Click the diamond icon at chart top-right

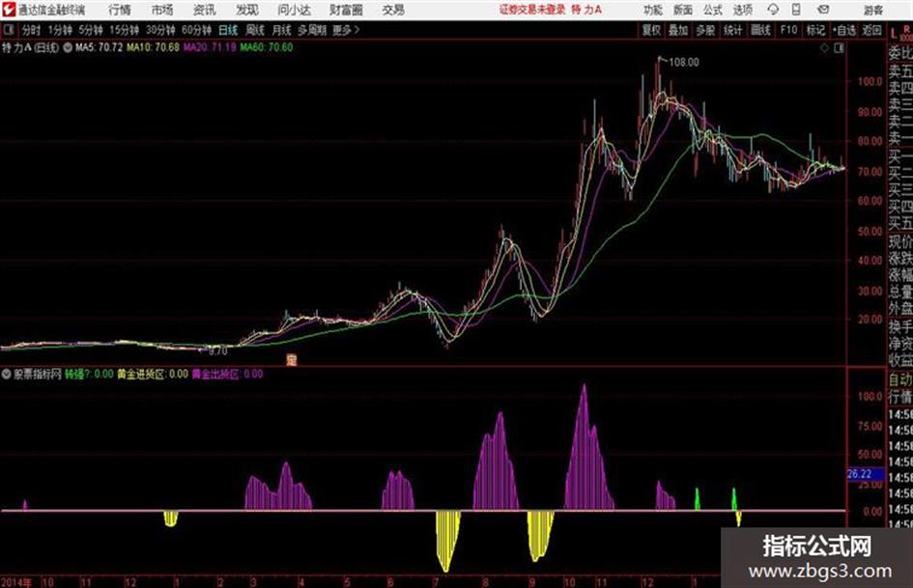pos(824,48)
